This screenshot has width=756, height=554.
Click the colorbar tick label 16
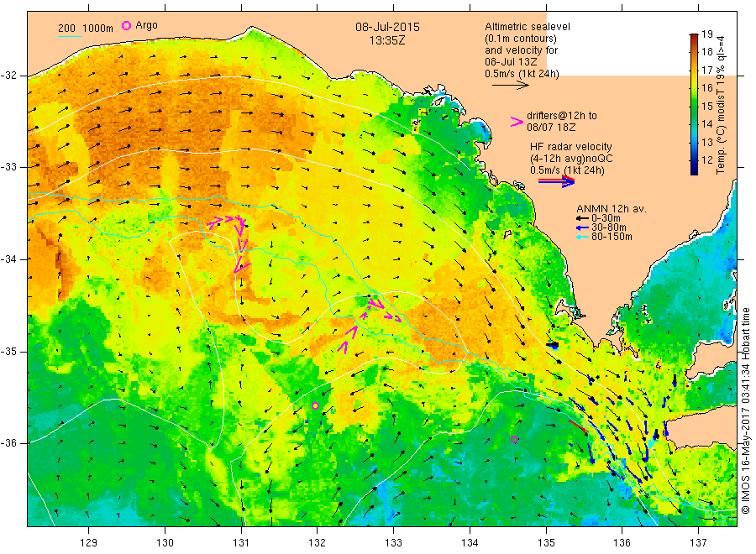706,87
